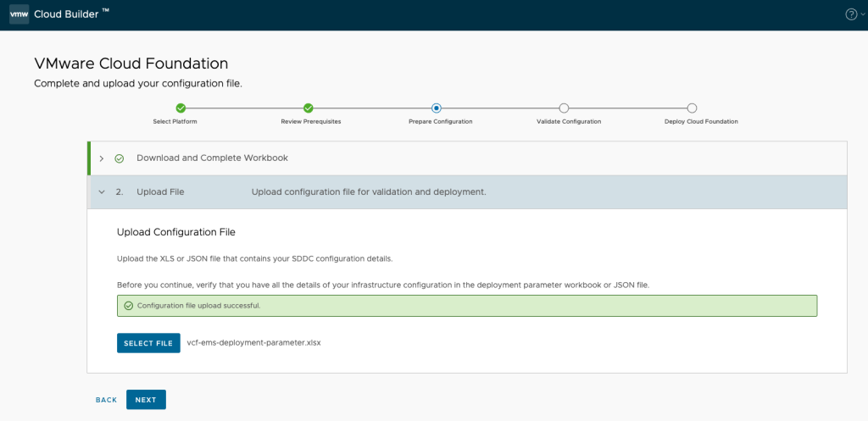Click the VMware Cloud Foundation heading
Screen dimensions: 868x421
pyautogui.click(x=131, y=63)
